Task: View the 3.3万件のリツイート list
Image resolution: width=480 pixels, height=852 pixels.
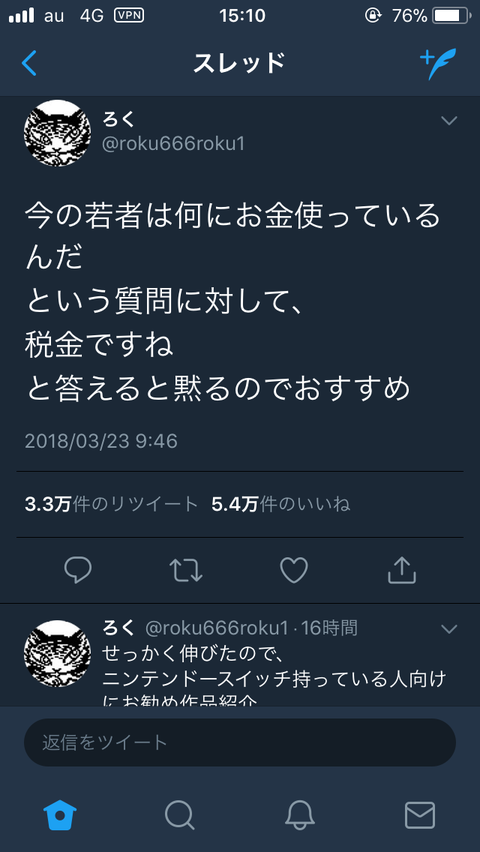Action: 111,505
